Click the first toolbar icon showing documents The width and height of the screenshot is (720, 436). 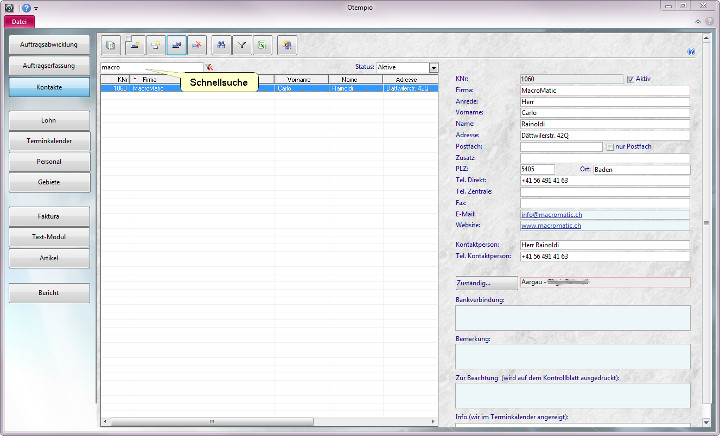[111, 45]
